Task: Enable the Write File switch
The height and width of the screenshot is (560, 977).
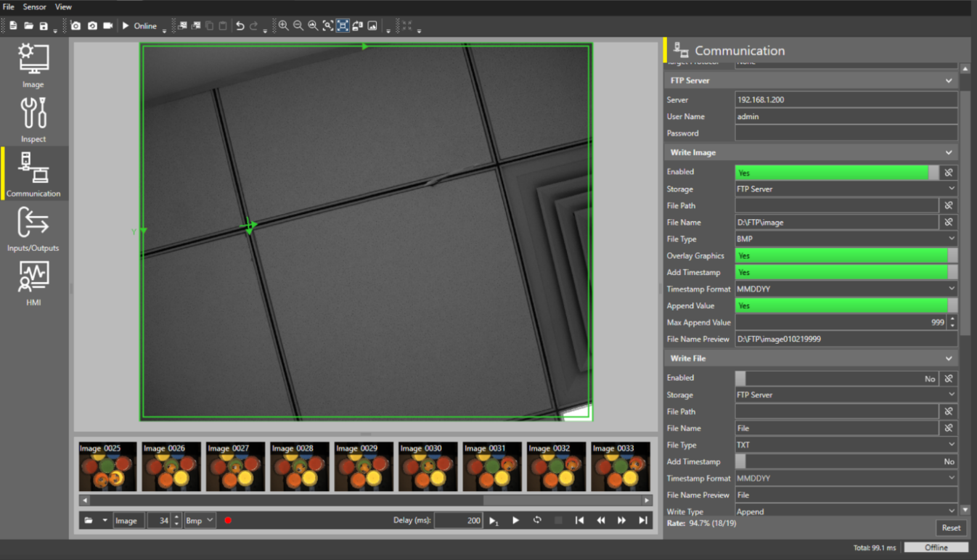Action: [x=837, y=379]
